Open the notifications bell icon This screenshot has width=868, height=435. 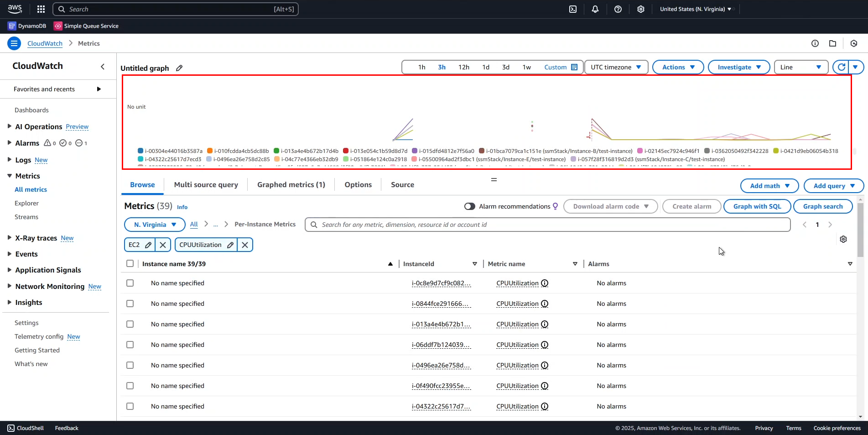pos(595,9)
